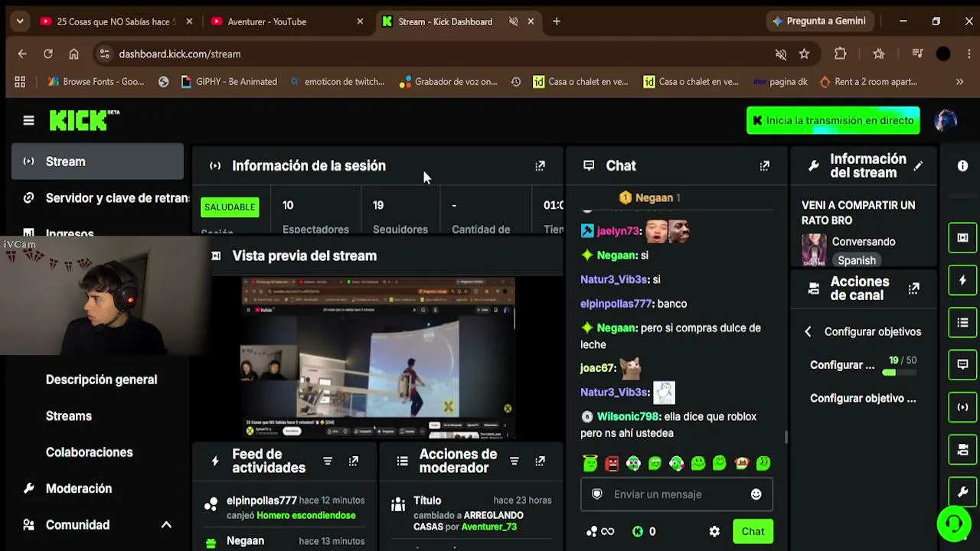
Task: Open the user profile avatar
Action: click(x=946, y=120)
